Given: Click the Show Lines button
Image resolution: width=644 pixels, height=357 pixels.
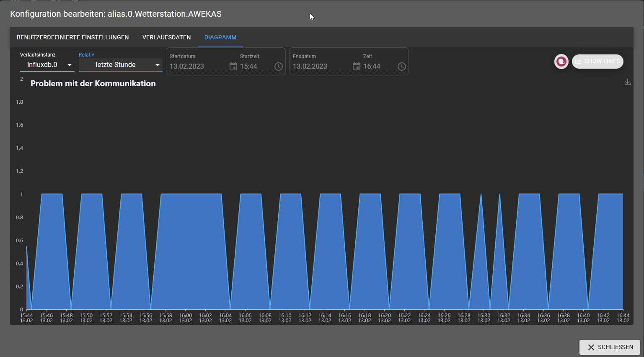Looking at the screenshot, I should pyautogui.click(x=597, y=62).
